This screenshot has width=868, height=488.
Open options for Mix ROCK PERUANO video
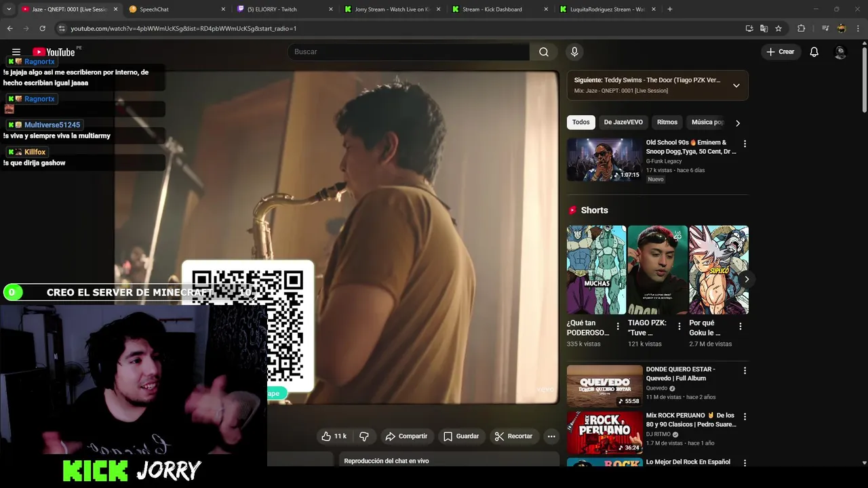[x=745, y=417]
